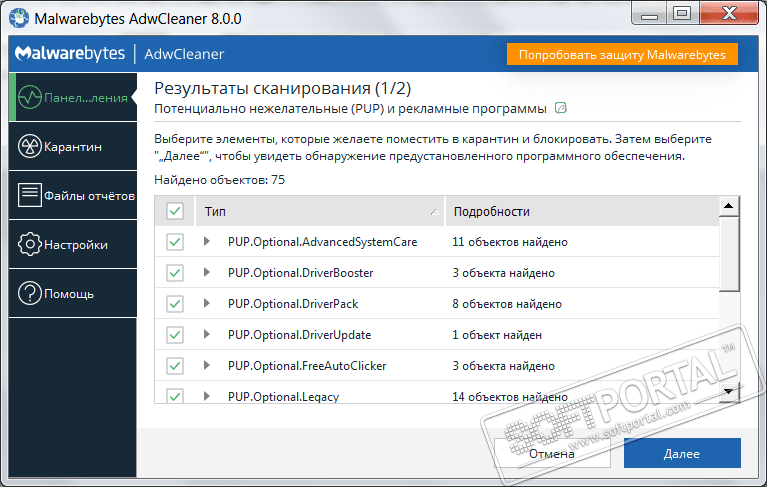
Task: Click the '14 объектов найдено' details cell
Action: 510,397
